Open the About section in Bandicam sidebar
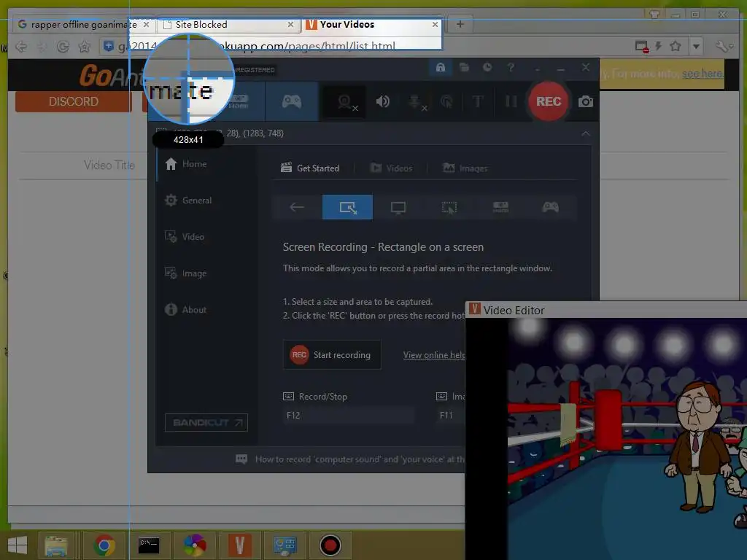This screenshot has width=747, height=560. (186, 309)
